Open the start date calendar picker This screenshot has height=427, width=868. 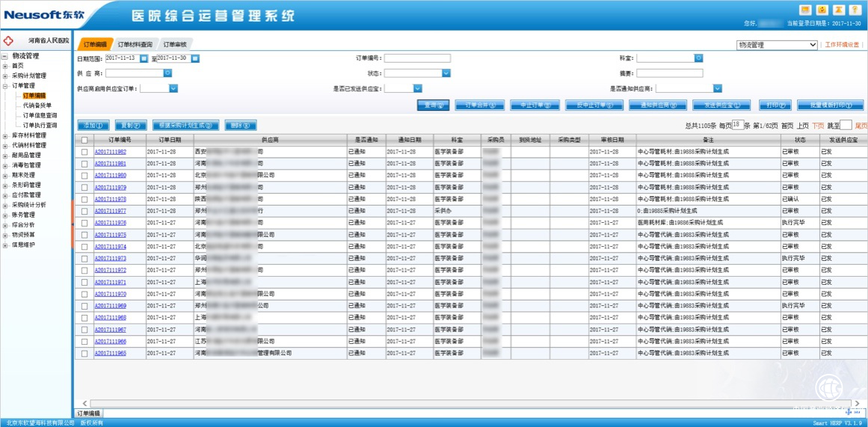coord(144,58)
